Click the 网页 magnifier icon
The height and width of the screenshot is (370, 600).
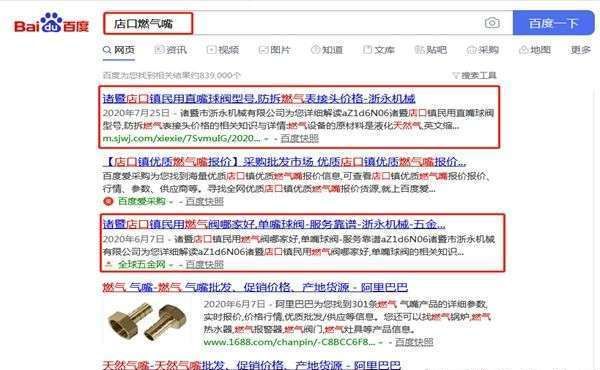(x=107, y=50)
